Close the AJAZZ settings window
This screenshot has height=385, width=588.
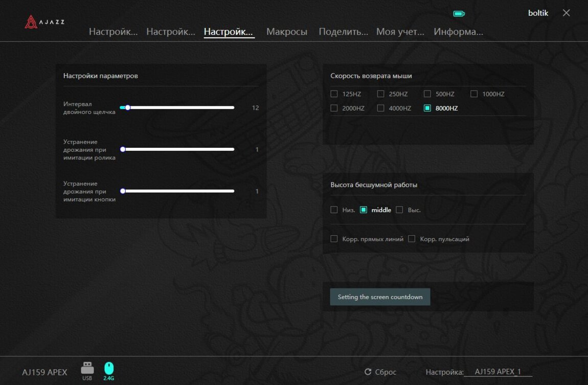566,13
